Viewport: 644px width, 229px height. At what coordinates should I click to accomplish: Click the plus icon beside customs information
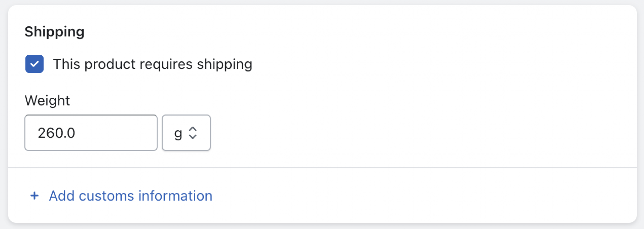[x=34, y=196]
